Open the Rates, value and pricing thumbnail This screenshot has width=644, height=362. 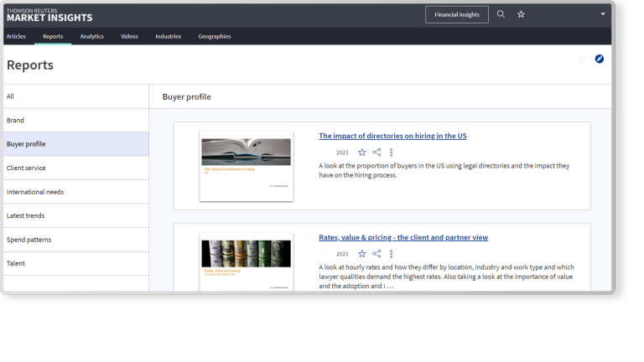tap(246, 261)
